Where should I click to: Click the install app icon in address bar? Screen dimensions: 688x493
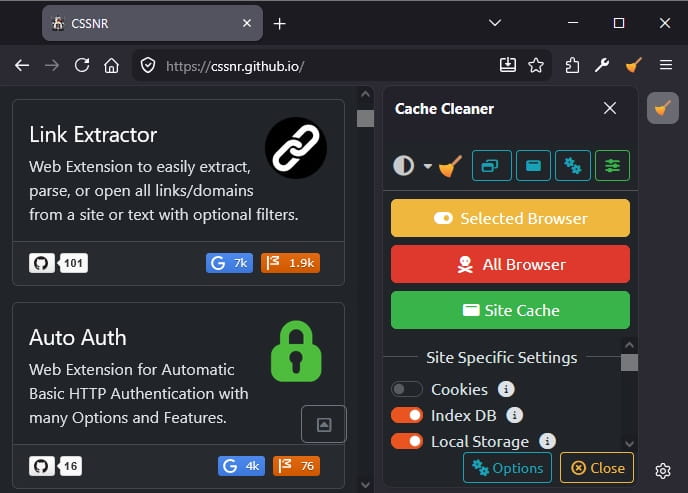tap(508, 66)
